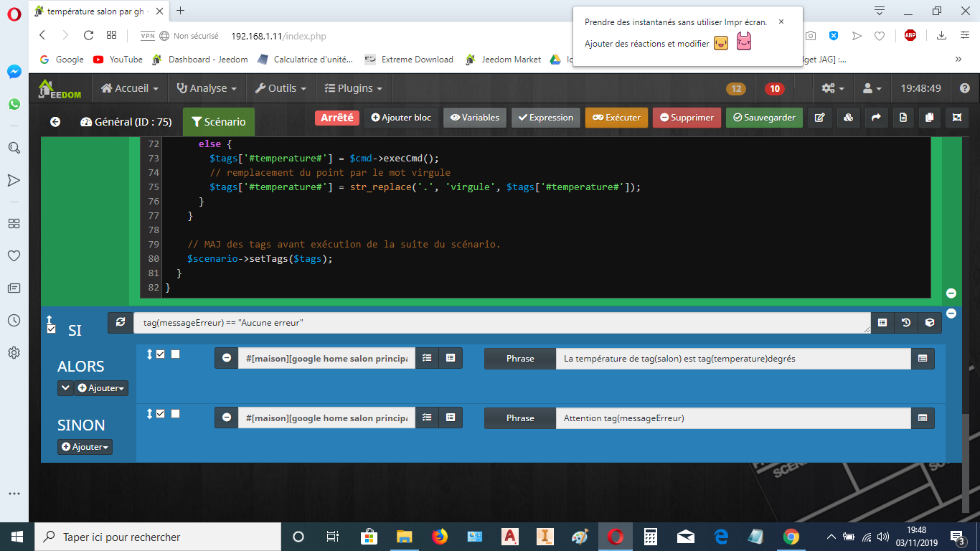This screenshot has height=551, width=980.
Task: Click the green Sauvegarder button
Action: click(x=764, y=118)
